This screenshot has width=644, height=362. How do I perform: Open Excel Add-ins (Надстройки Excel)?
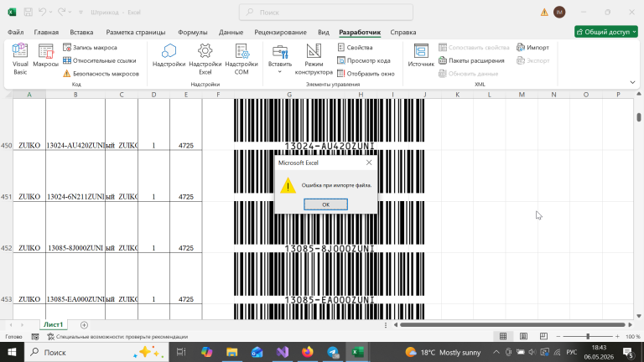point(205,59)
